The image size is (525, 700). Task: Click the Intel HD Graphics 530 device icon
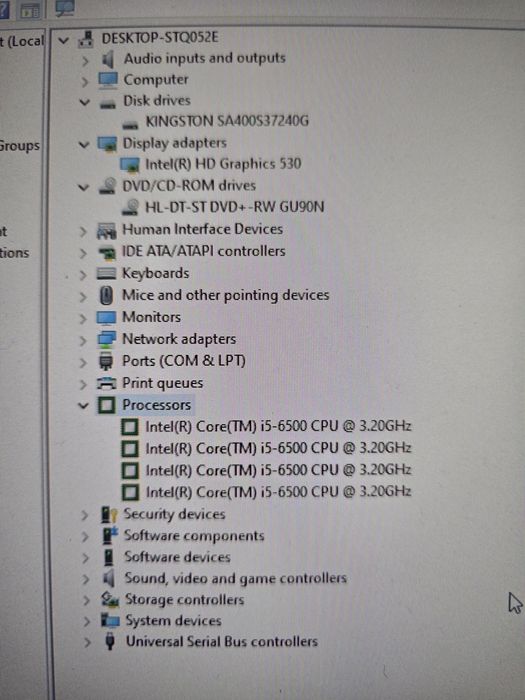click(x=130, y=165)
